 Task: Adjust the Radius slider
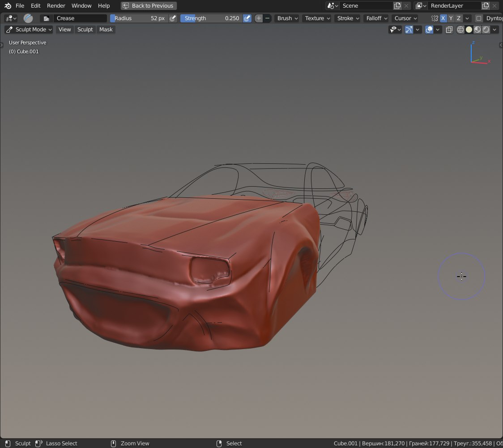(x=139, y=18)
